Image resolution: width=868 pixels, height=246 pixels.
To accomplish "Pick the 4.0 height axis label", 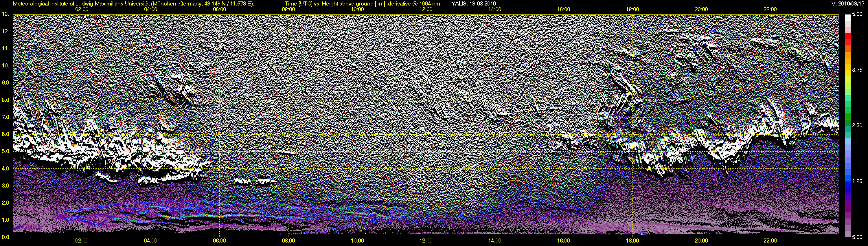I will pos(5,168).
